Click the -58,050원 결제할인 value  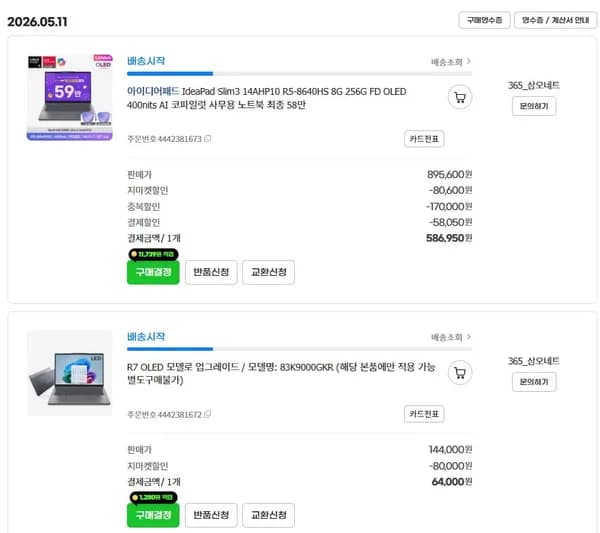(450, 222)
